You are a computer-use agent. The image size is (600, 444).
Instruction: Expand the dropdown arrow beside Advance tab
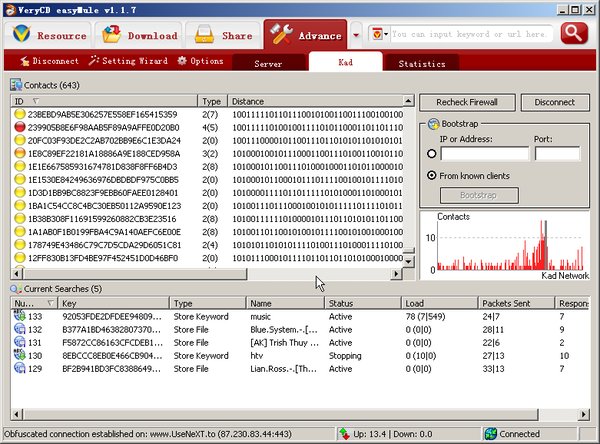(356, 35)
